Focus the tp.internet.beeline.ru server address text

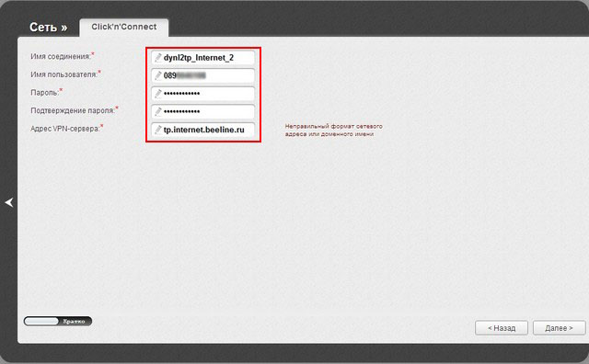[x=204, y=130]
